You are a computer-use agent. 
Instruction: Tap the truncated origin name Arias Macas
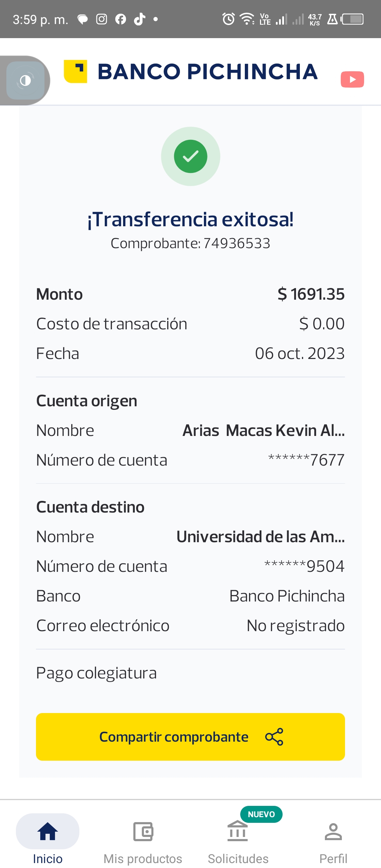[x=264, y=431]
